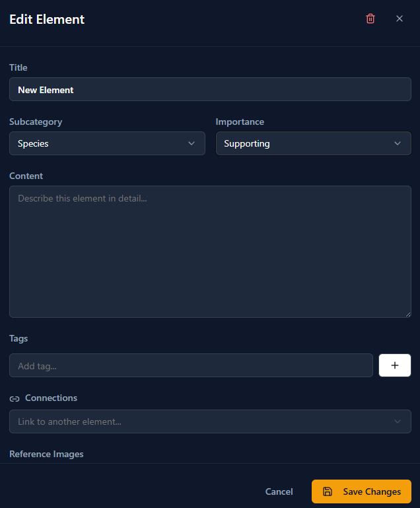The height and width of the screenshot is (508, 420).
Task: Click the red trash delete icon
Action: [x=370, y=18]
